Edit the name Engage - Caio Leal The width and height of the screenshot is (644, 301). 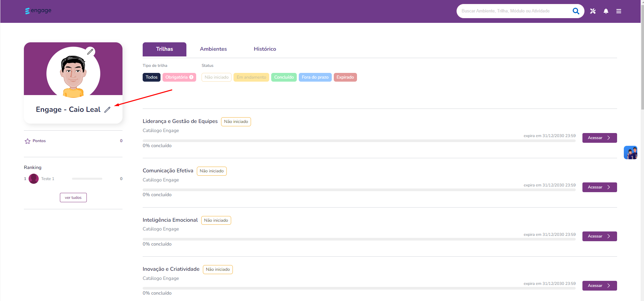pyautogui.click(x=107, y=110)
